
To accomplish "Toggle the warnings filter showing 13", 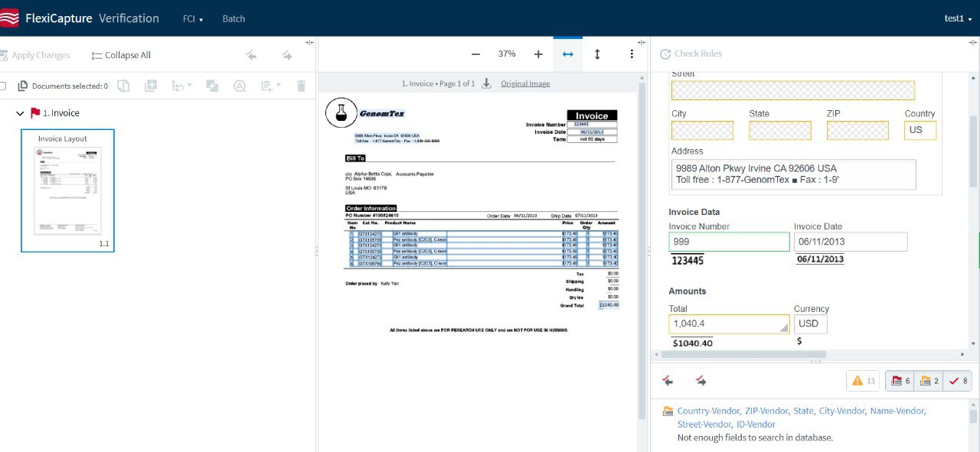I will 864,381.
